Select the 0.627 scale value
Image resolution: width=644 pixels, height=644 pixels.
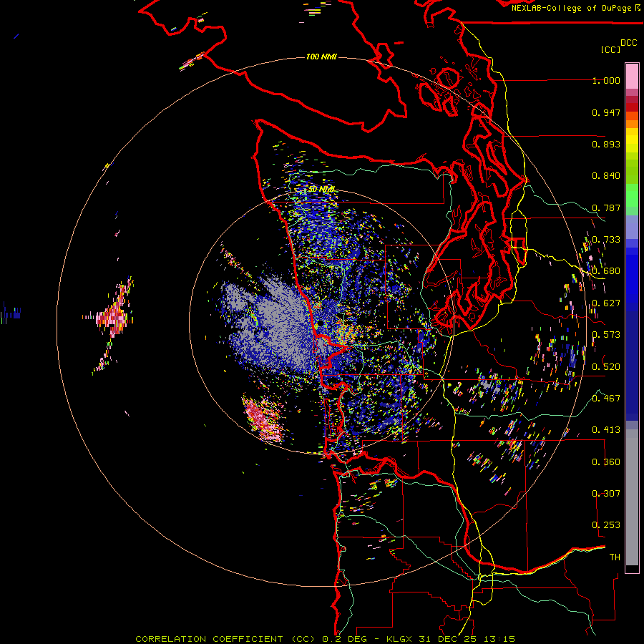tap(606, 303)
